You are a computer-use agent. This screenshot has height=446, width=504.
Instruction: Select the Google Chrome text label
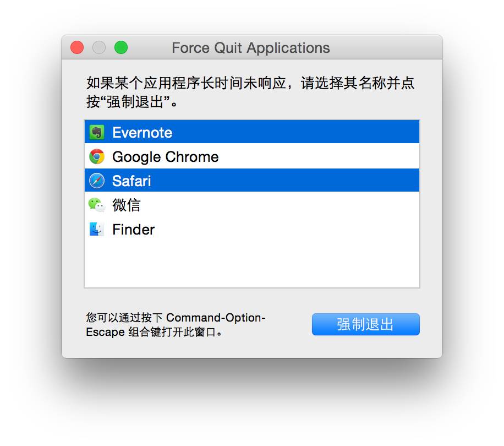pyautogui.click(x=165, y=157)
